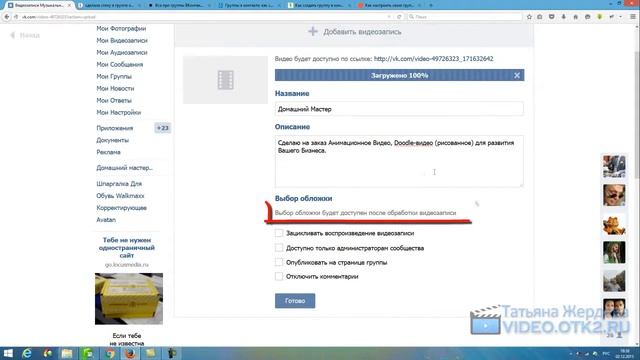Viewport: 640px width, 360px height.
Task: Open 'Обувь Walkmaxx' sidebar link
Action: 120,196
